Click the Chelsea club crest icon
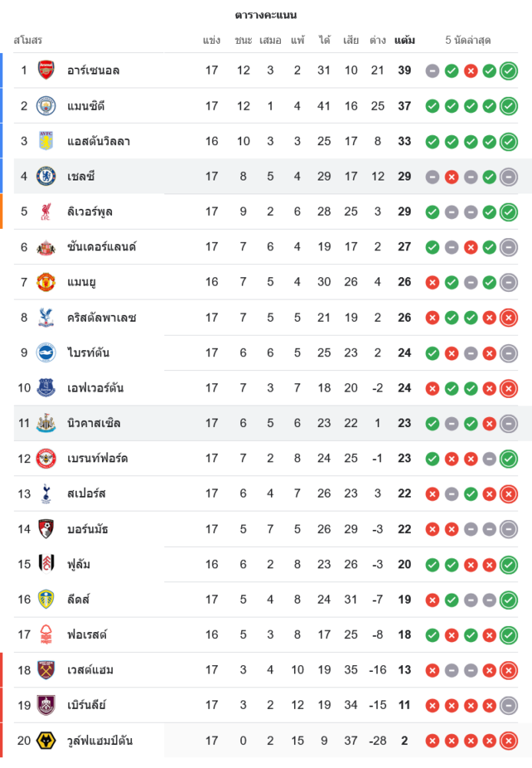Image resolution: width=532 pixels, height=768 pixels. [x=46, y=177]
